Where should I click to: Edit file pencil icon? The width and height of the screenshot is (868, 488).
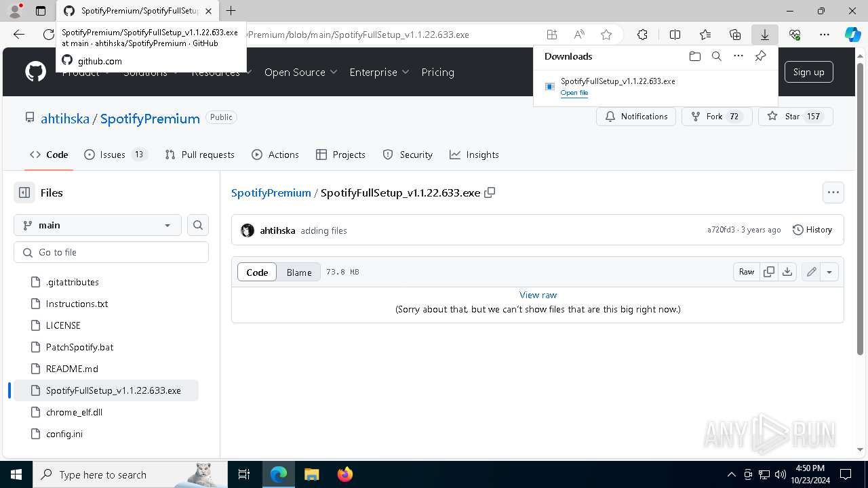point(811,272)
